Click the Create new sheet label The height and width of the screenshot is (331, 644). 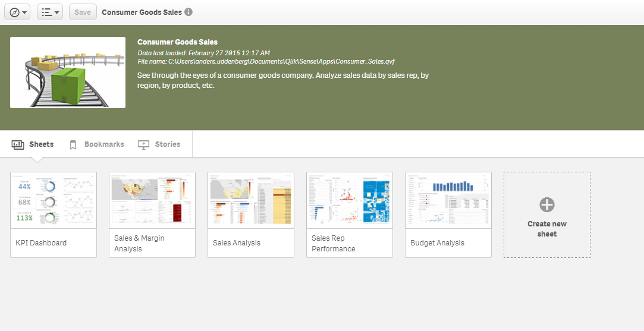547,229
